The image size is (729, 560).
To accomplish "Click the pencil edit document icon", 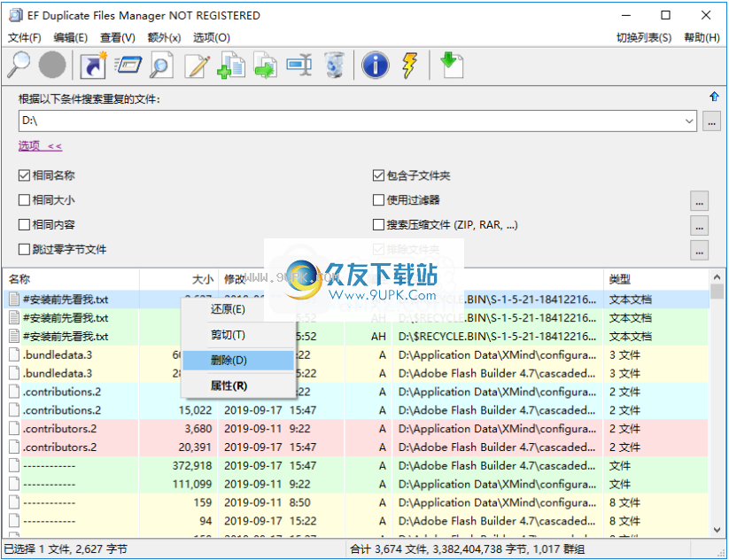I will [x=198, y=65].
